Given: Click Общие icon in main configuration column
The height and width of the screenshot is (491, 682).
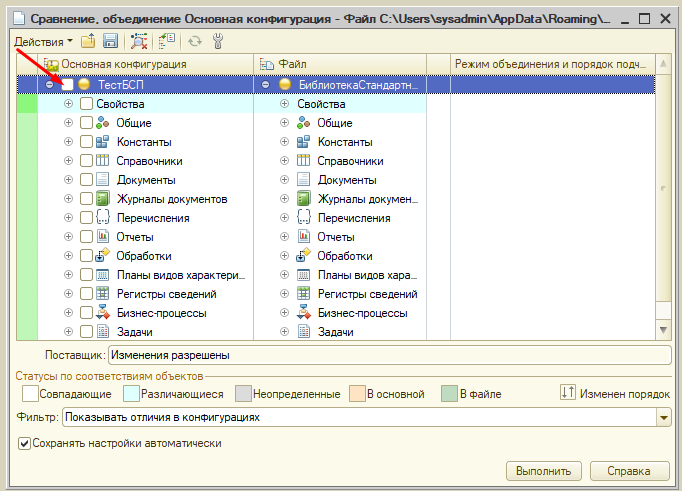Looking at the screenshot, I should tap(102, 123).
